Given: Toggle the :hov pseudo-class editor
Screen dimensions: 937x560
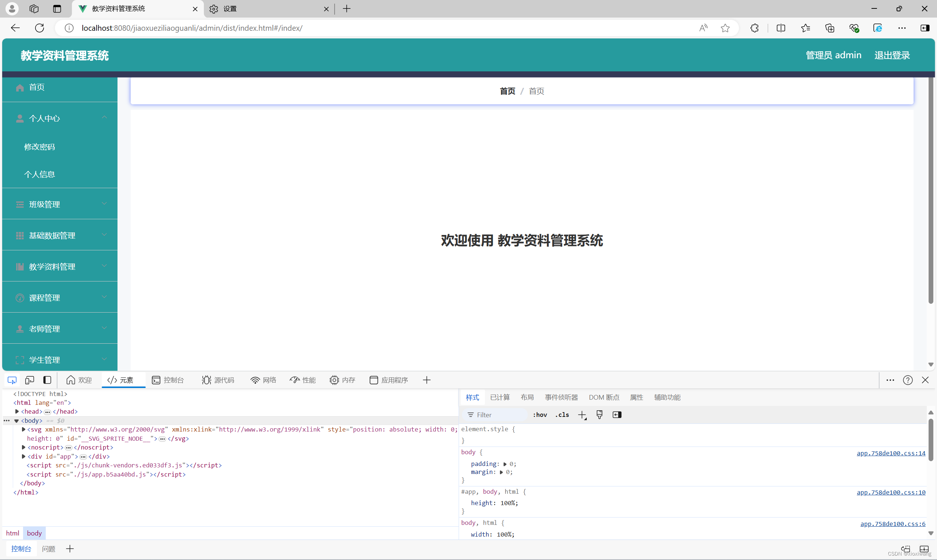Looking at the screenshot, I should pyautogui.click(x=540, y=414).
